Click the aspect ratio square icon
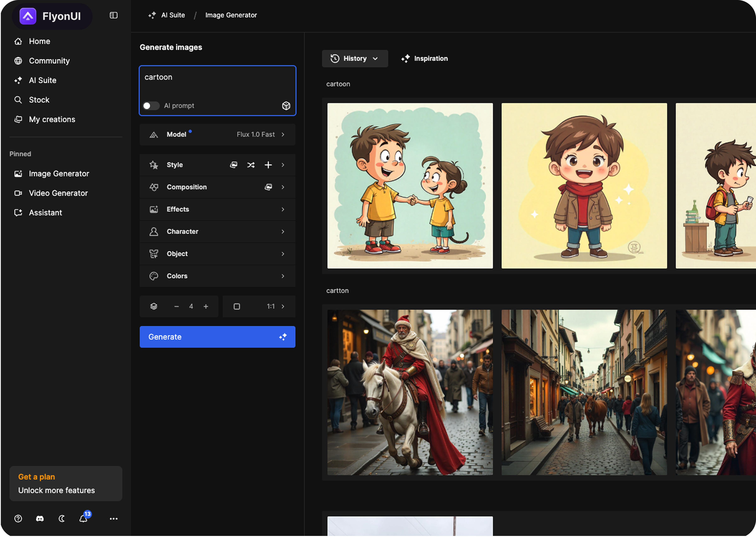 (x=237, y=307)
